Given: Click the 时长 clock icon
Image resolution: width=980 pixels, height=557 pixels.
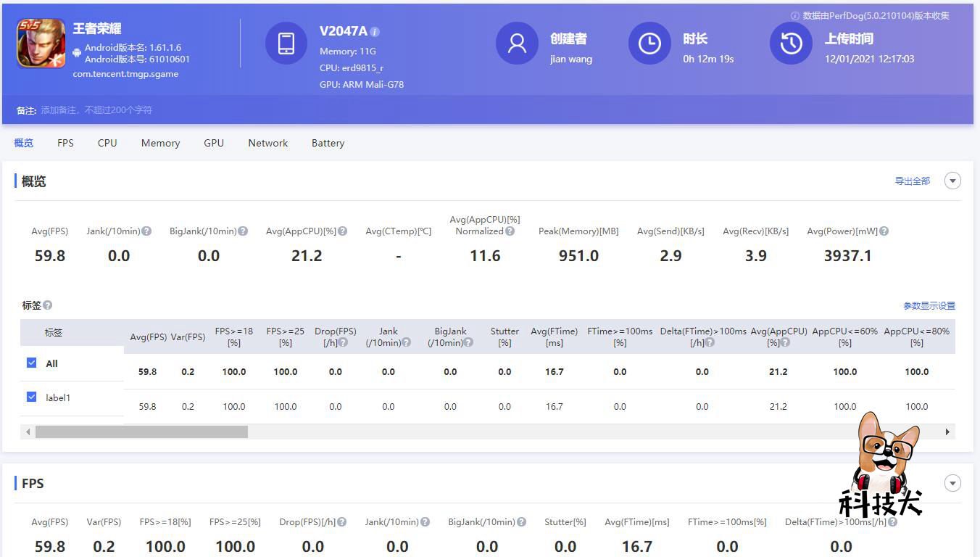Looking at the screenshot, I should (x=649, y=44).
